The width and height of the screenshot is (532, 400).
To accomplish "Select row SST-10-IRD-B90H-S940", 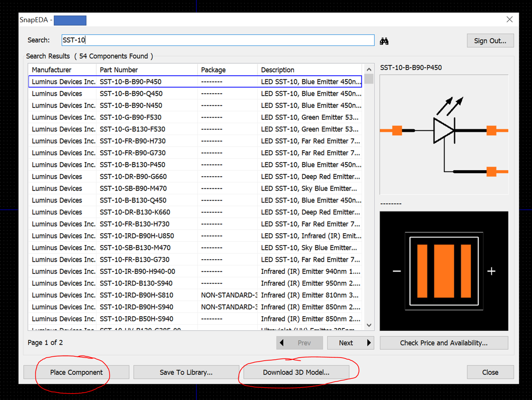I will point(195,307).
